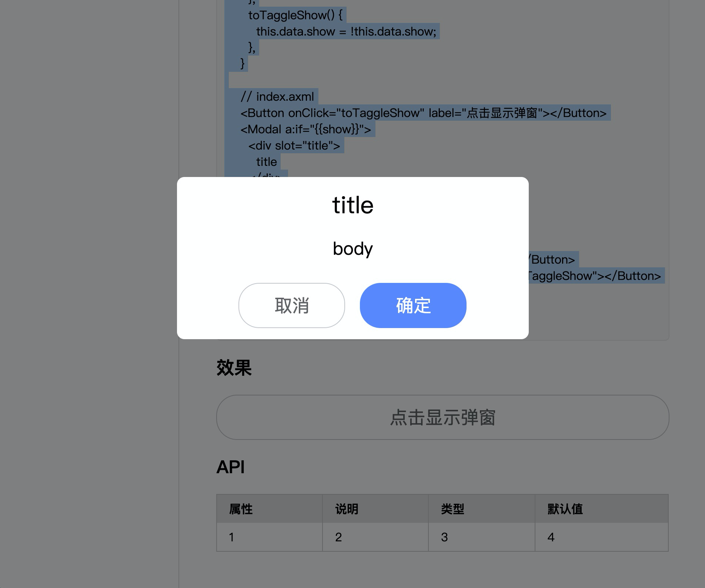
Task: Click table cell containing "4"
Action: click(x=602, y=537)
